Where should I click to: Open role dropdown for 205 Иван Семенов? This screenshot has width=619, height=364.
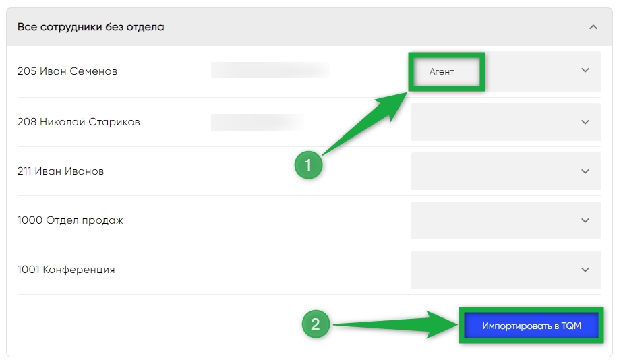(x=506, y=71)
